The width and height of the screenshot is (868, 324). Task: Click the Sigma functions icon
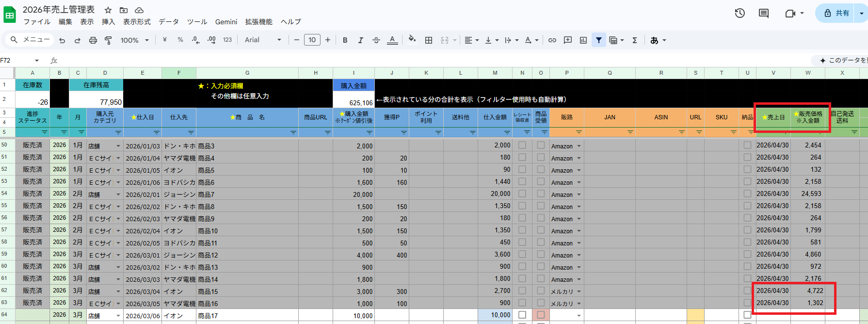[634, 40]
